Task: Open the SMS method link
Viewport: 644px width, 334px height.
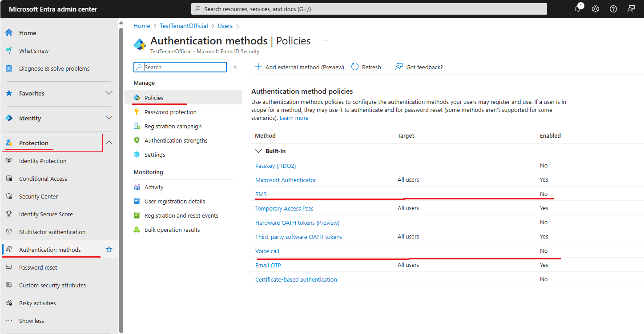Action: [261, 194]
